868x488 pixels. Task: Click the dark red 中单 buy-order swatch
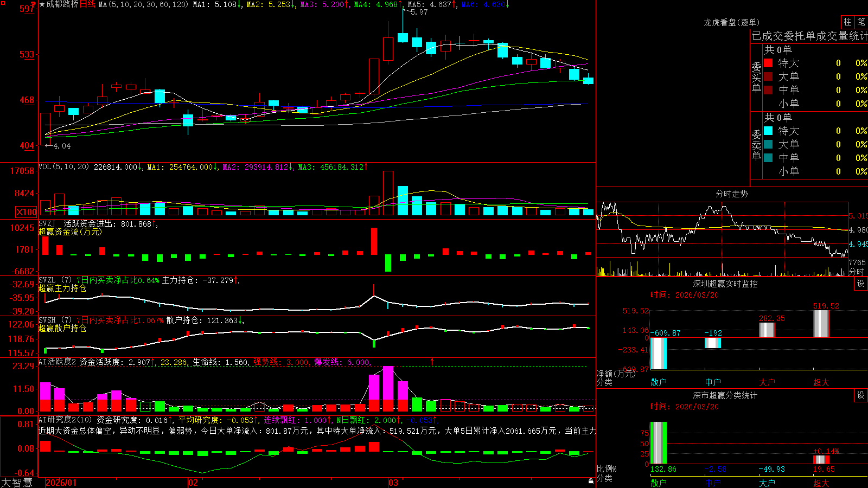768,90
